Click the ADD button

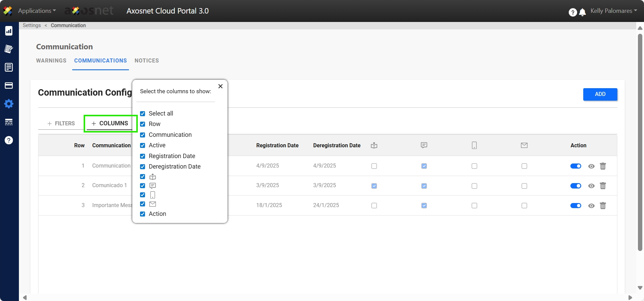pos(600,94)
